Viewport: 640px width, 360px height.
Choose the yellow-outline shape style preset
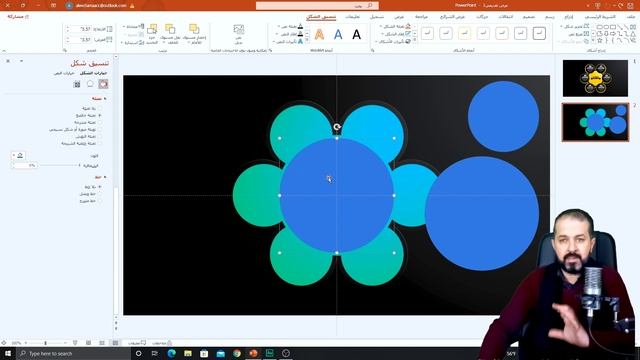[464, 33]
